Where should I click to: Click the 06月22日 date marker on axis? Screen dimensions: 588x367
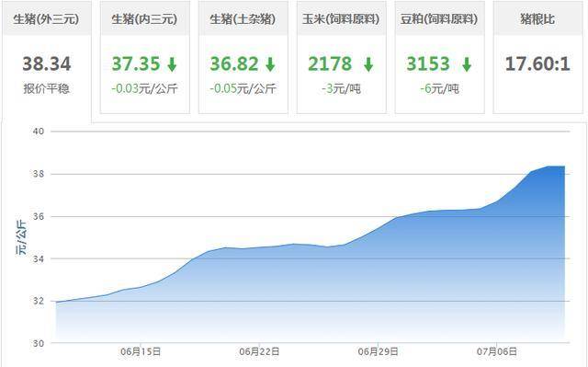pos(259,351)
